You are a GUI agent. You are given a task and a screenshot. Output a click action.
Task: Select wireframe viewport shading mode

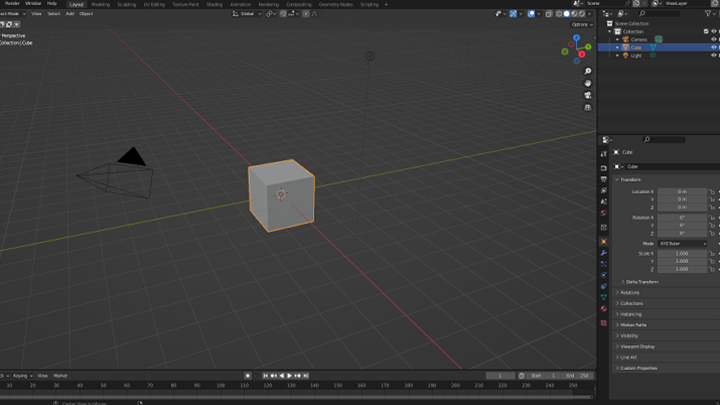click(x=559, y=14)
